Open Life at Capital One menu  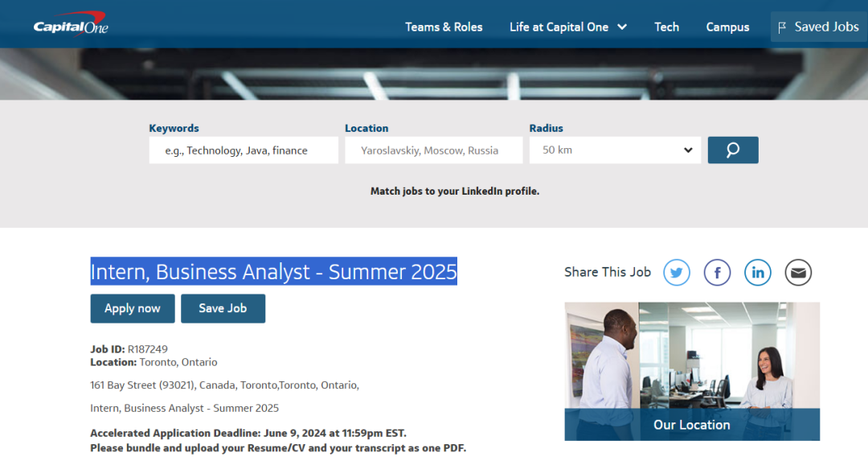[x=559, y=27]
